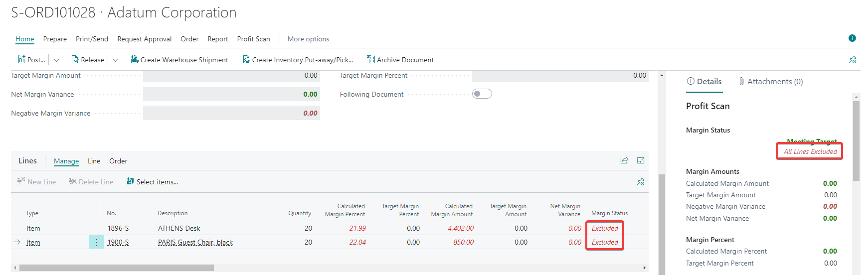
Task: Click the share icon in Lines section
Action: [x=624, y=160]
